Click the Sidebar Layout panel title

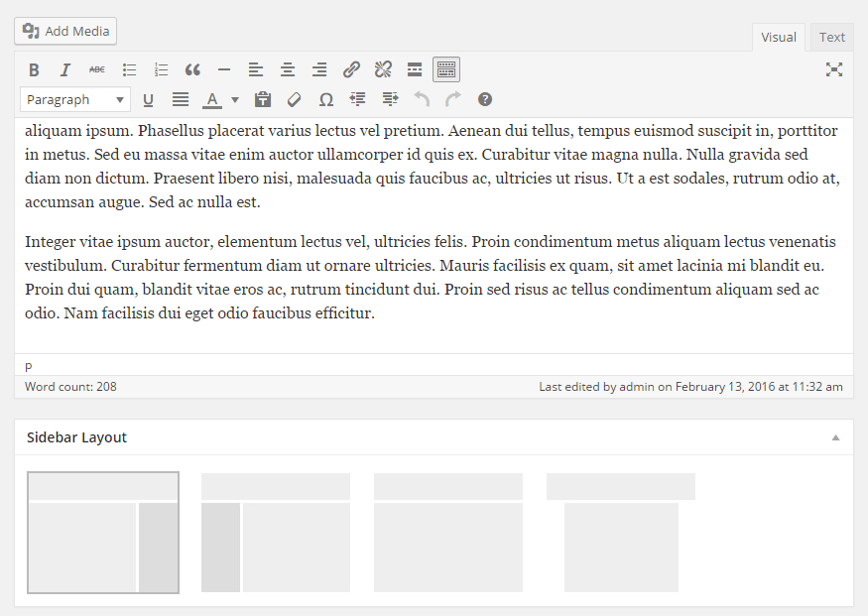76,437
